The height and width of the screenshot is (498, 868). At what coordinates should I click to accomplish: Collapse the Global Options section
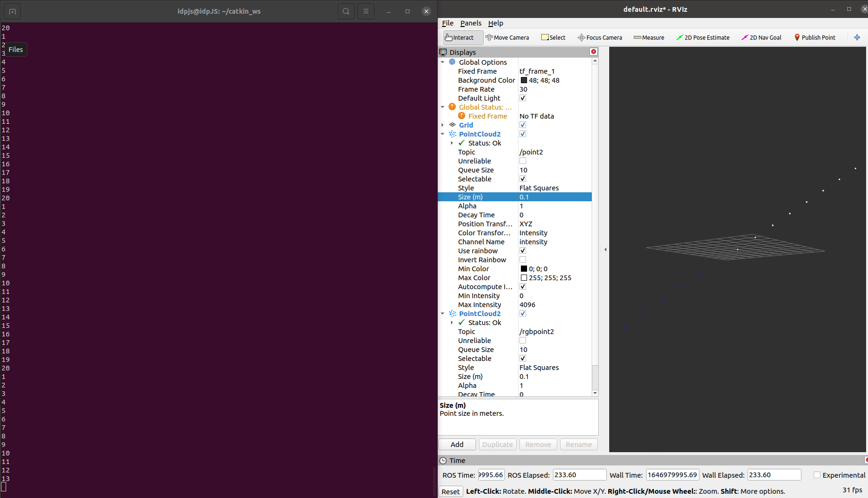click(x=443, y=62)
